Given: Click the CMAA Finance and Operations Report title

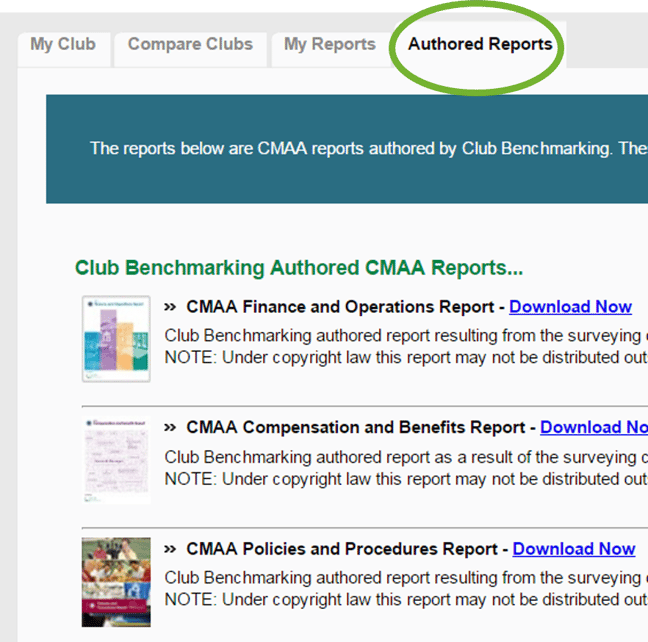Looking at the screenshot, I should [x=340, y=307].
